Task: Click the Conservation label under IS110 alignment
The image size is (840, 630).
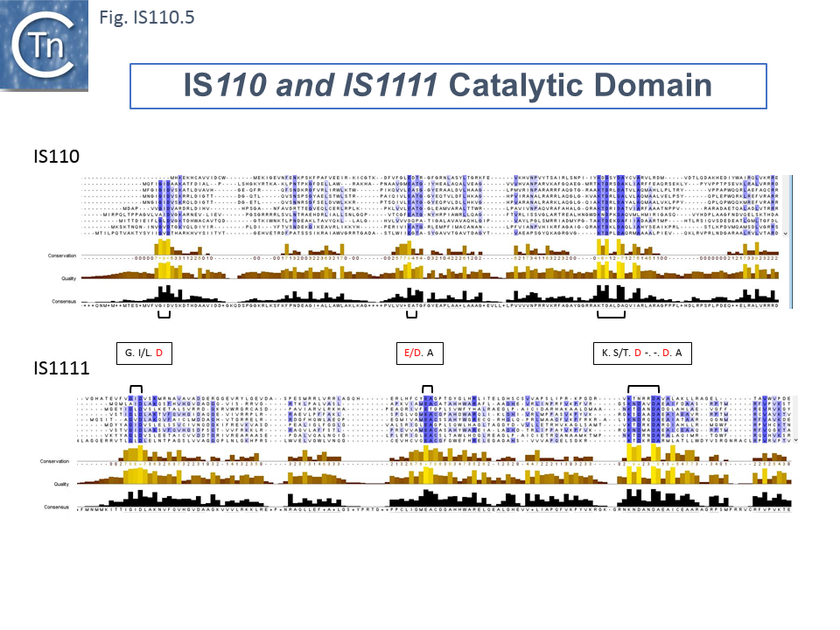Action: tap(63, 255)
